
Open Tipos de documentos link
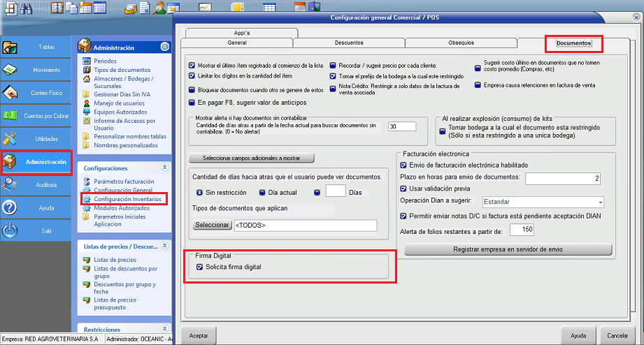[122, 70]
